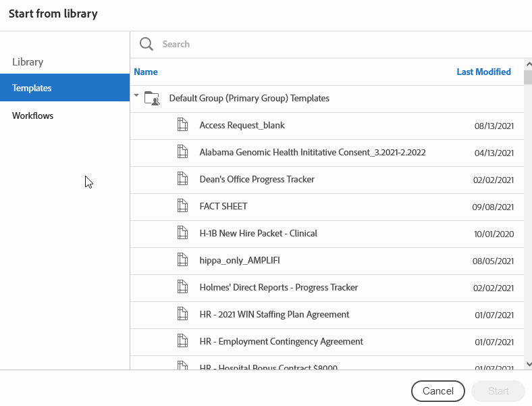This screenshot has height=406, width=532.
Task: Click the scrollbar up arrow
Action: coord(528,64)
